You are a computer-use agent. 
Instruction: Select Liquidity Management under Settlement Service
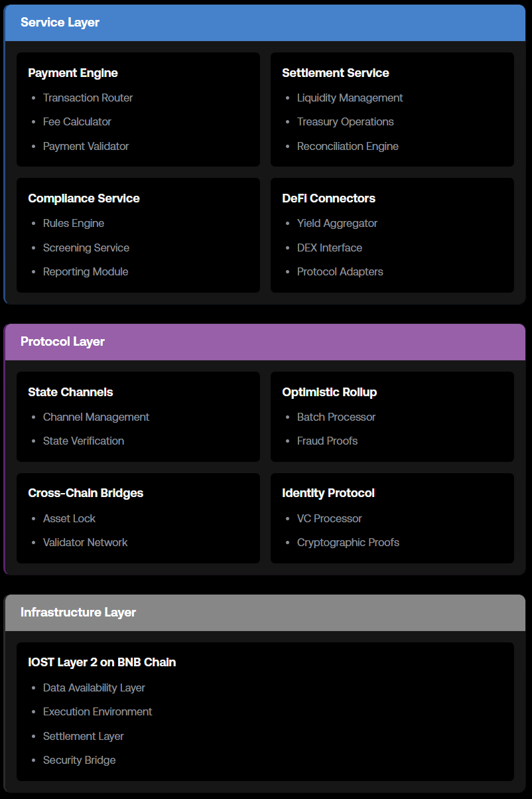click(350, 98)
